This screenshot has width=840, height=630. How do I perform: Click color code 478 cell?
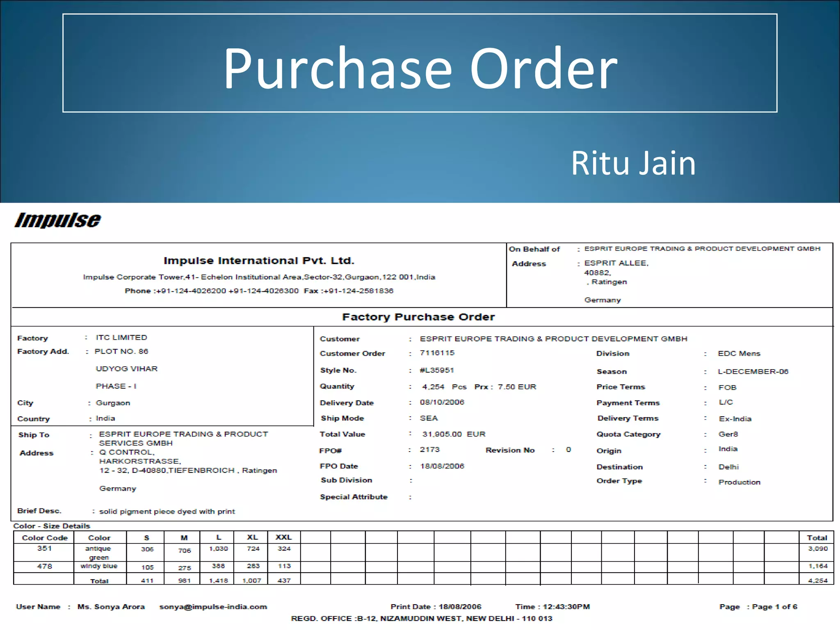pos(44,566)
